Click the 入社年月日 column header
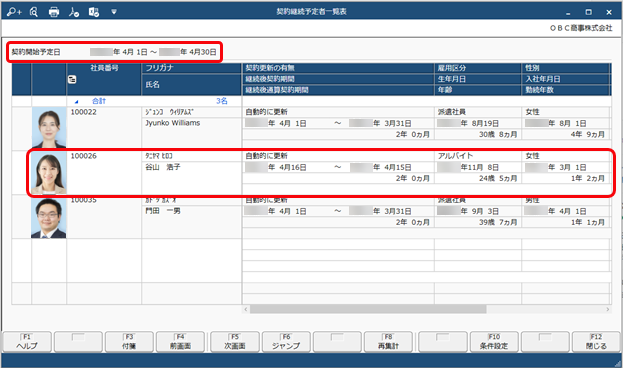Screen dimensions: 623x368 tap(566, 79)
